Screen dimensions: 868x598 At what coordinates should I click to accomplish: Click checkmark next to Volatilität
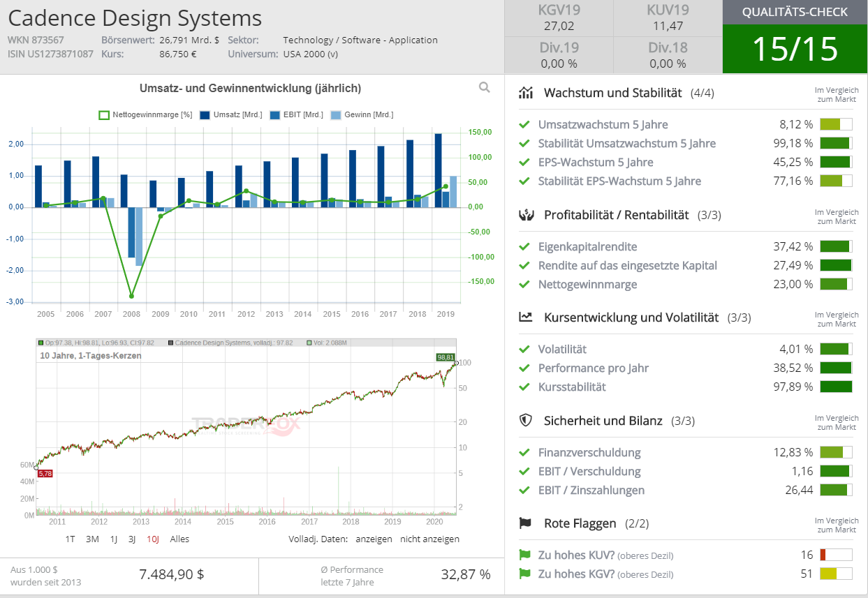click(x=524, y=350)
